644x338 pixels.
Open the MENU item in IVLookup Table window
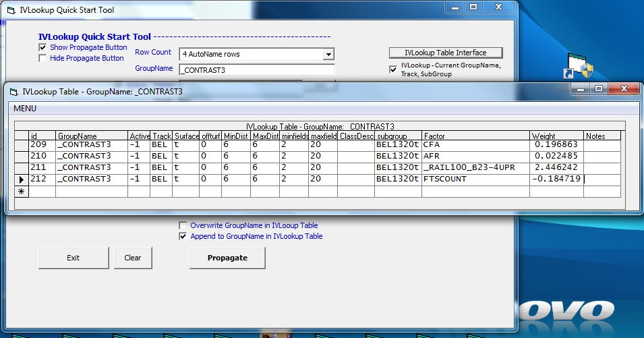25,109
